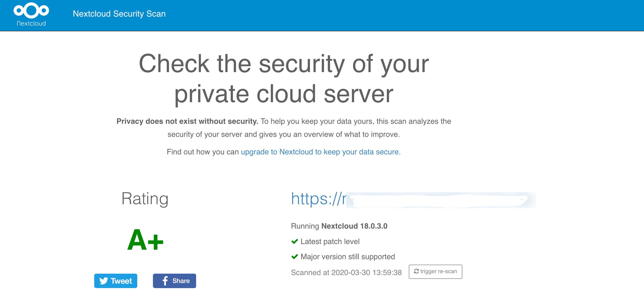Click the Nextcloud logo icon
The height and width of the screenshot is (304, 644).
31,10
